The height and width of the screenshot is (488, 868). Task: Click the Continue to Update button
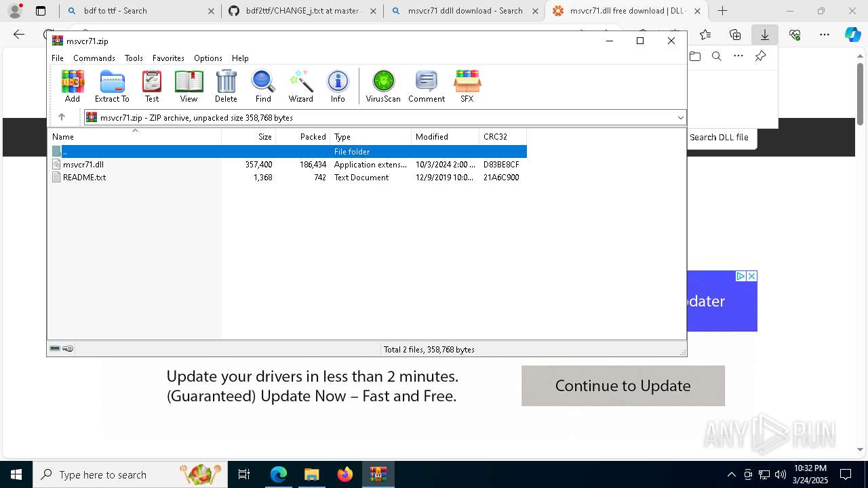[x=623, y=386]
